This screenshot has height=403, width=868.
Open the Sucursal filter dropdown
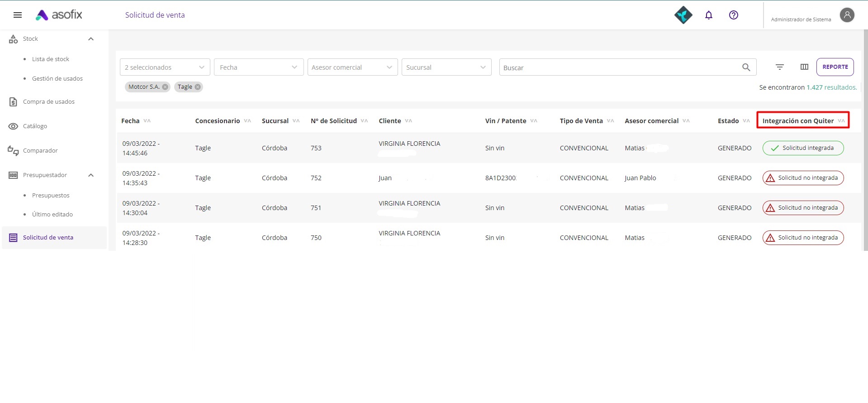(x=446, y=67)
